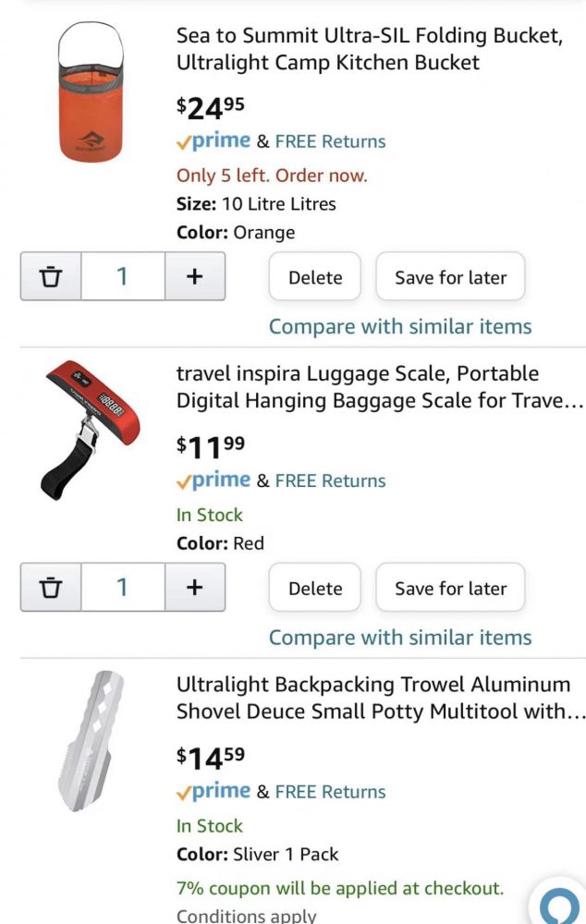This screenshot has width=586, height=924.
Task: Click plus icon for Folding Bucket quantity
Action: (x=194, y=276)
